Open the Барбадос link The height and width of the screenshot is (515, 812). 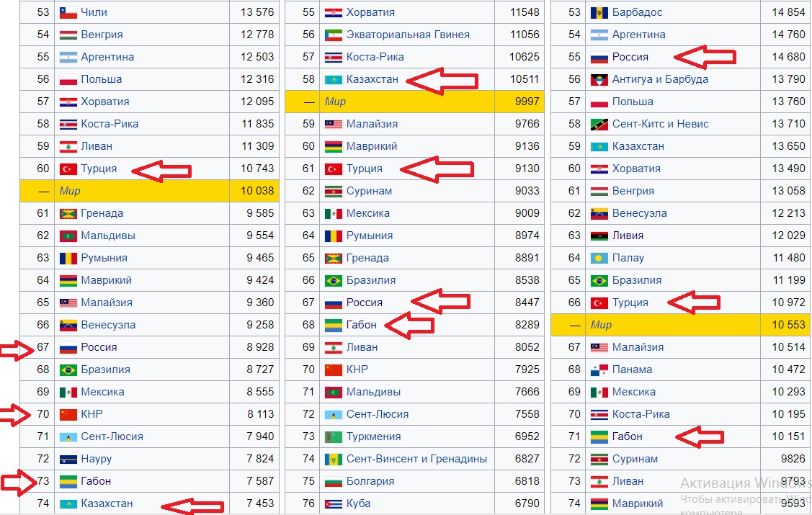tap(637, 12)
